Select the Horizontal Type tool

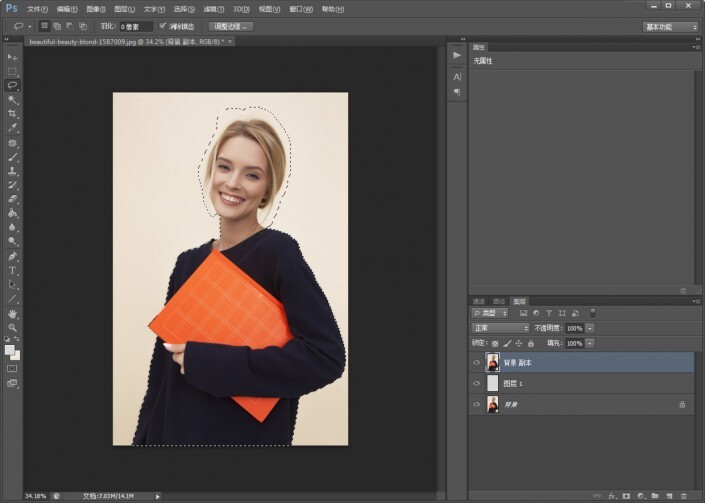pyautogui.click(x=13, y=270)
